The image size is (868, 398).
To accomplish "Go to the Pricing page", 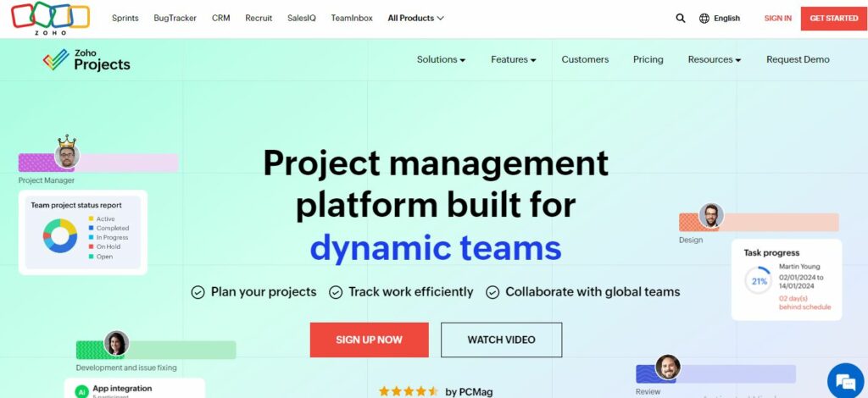I will point(648,59).
